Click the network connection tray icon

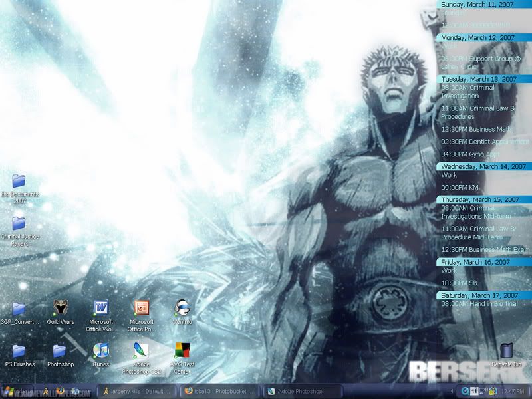pos(483,392)
